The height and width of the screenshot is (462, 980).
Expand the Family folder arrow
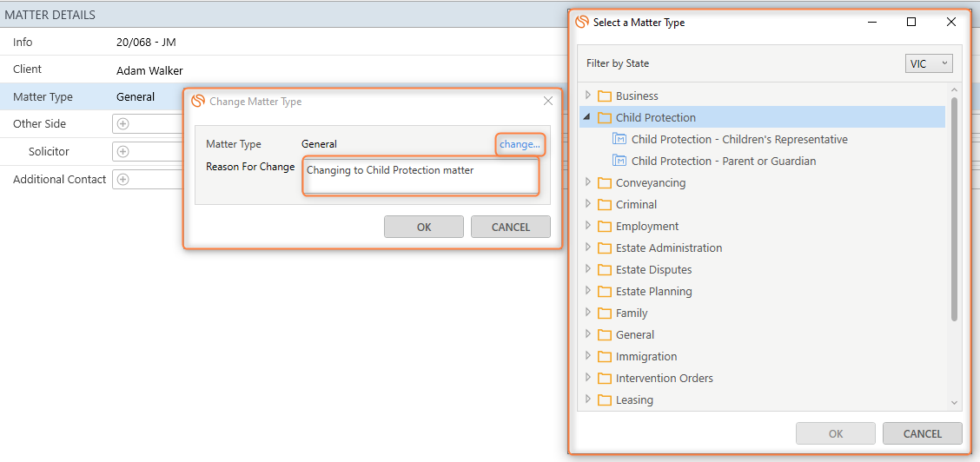pyautogui.click(x=588, y=313)
